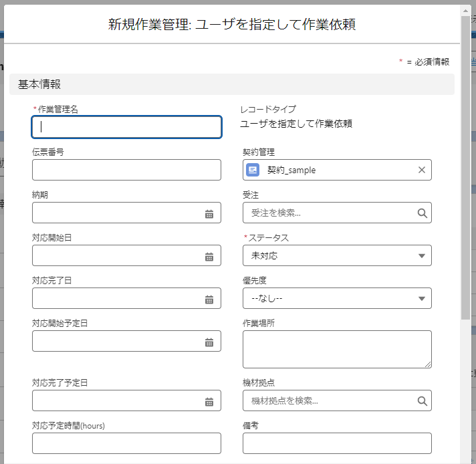Open the 対応完了予定日 calendar picker icon
The image size is (476, 464).
point(209,401)
